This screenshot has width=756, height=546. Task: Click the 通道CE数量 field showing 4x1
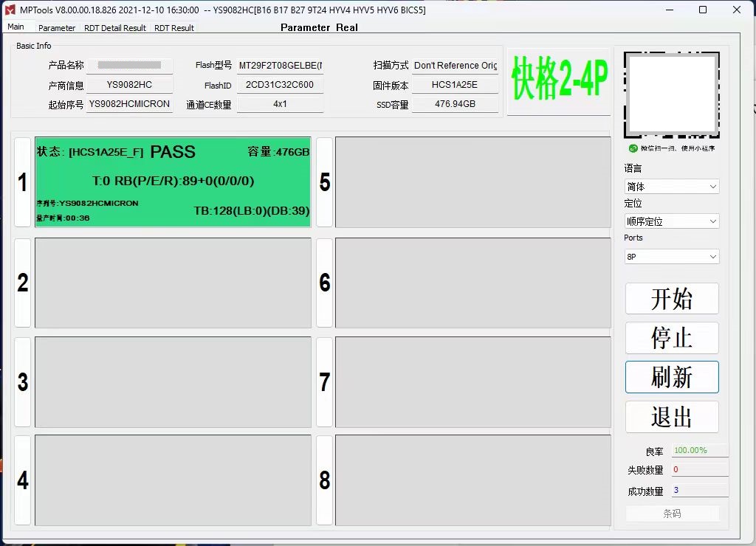(280, 104)
